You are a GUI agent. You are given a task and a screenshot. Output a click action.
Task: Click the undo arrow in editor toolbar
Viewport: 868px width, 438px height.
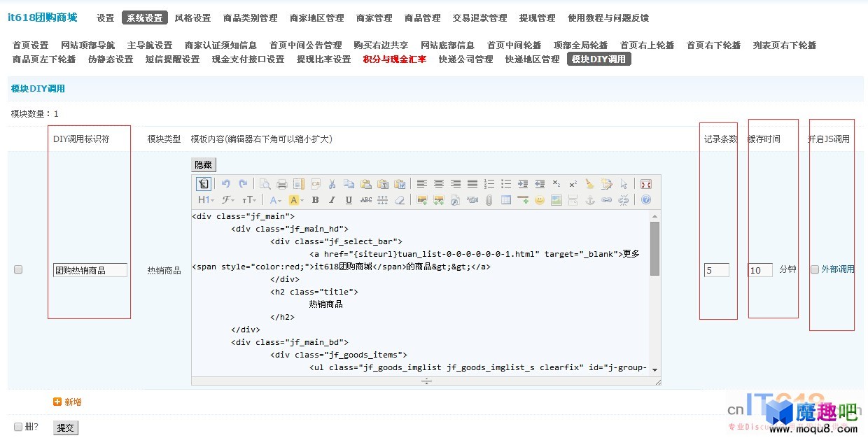(x=226, y=184)
